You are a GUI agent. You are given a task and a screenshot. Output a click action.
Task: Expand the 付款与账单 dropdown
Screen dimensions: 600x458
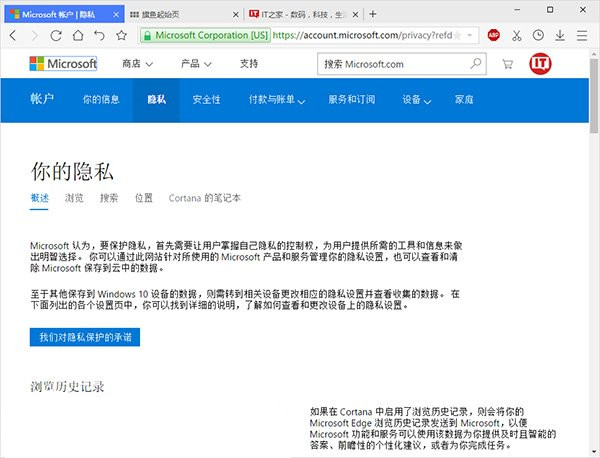[277, 99]
